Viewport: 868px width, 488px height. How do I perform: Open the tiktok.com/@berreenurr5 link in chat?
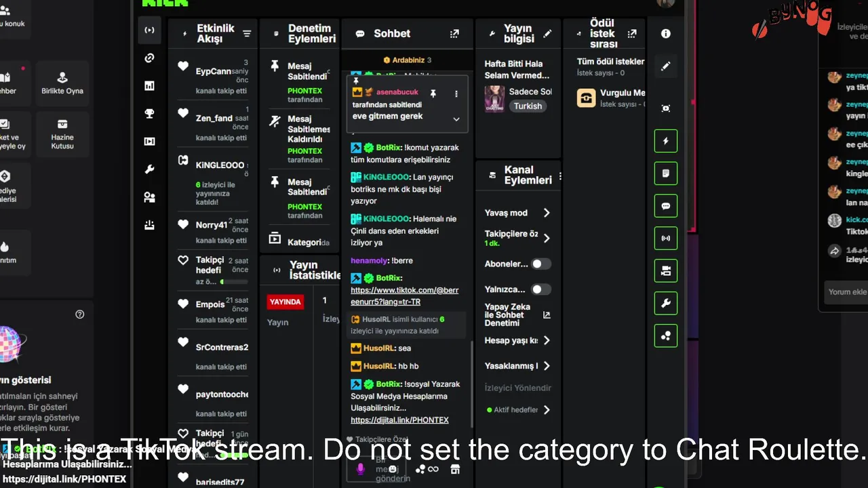tap(404, 296)
